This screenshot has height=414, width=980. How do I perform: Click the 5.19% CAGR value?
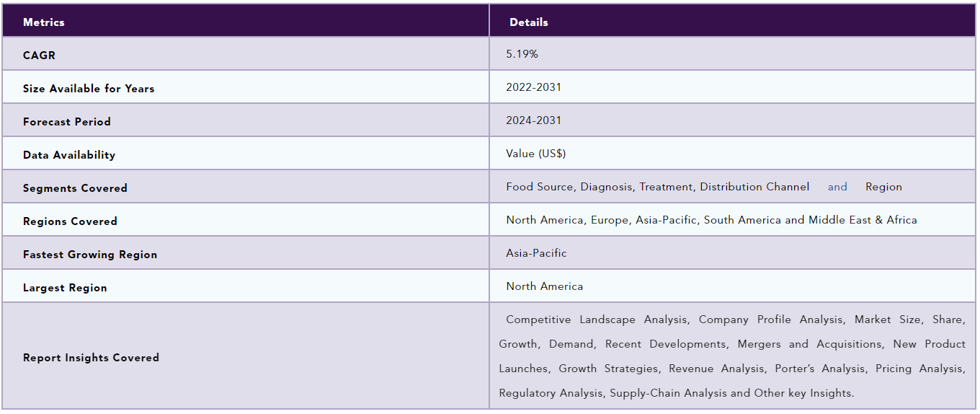(522, 54)
